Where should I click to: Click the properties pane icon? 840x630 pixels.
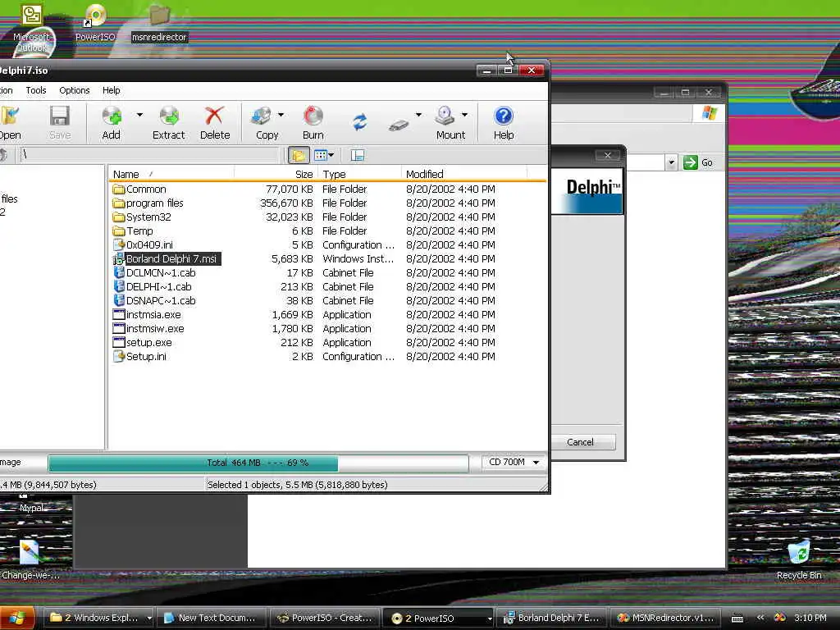click(x=358, y=155)
